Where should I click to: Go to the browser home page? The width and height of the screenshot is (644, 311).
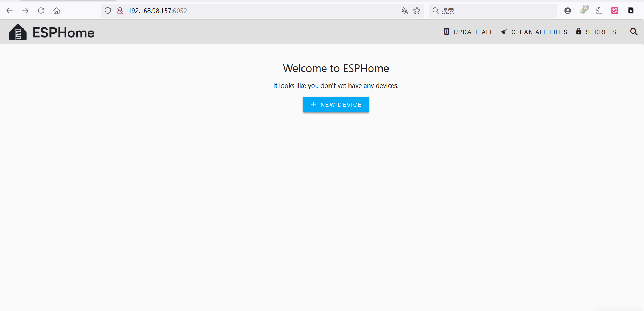pos(57,11)
